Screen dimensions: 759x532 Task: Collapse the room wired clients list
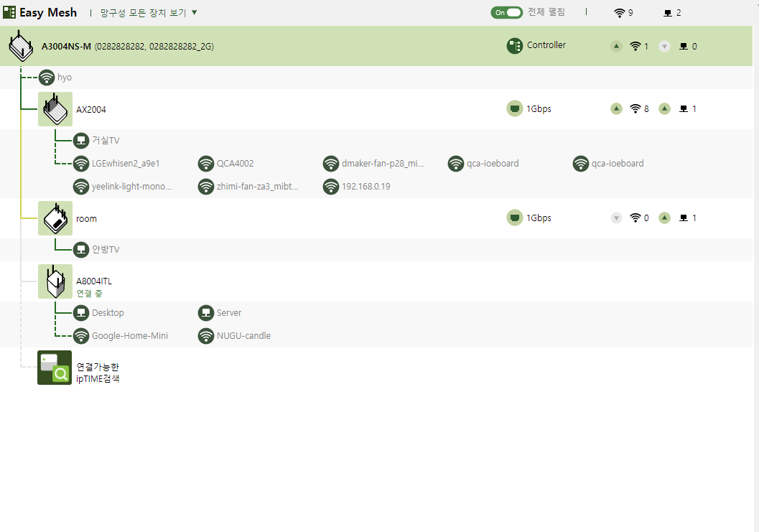665,218
